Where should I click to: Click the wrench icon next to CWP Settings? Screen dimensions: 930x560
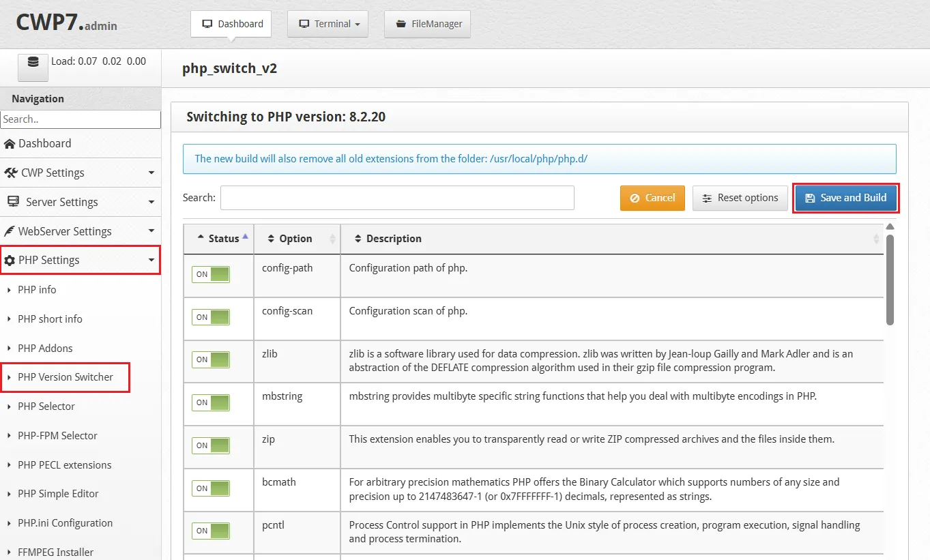12,173
